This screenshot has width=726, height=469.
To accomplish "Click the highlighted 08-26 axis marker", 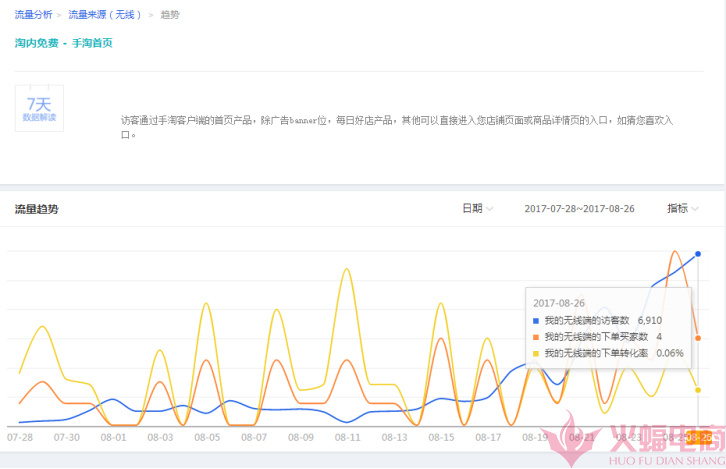I will 702,437.
